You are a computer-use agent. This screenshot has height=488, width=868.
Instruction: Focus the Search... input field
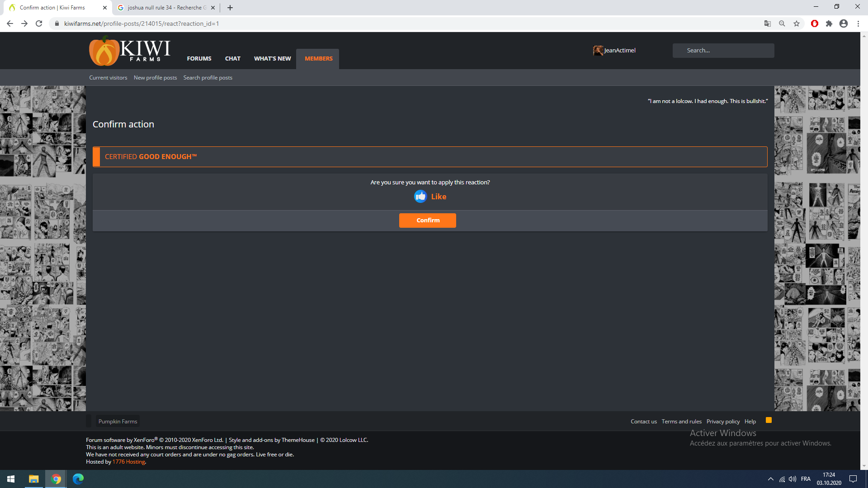(x=723, y=51)
